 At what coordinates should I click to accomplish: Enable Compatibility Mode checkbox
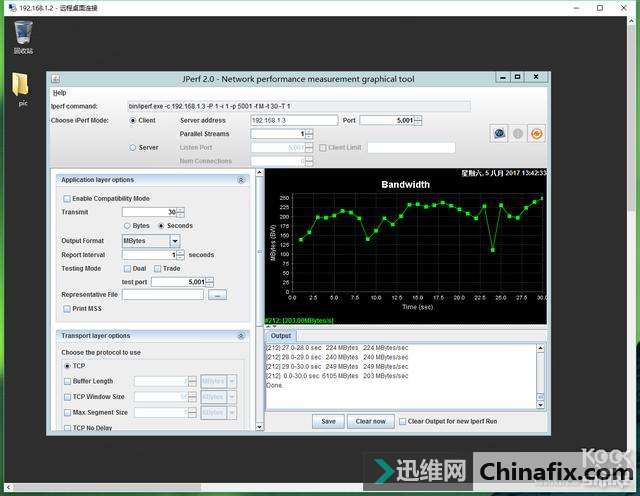(67, 198)
